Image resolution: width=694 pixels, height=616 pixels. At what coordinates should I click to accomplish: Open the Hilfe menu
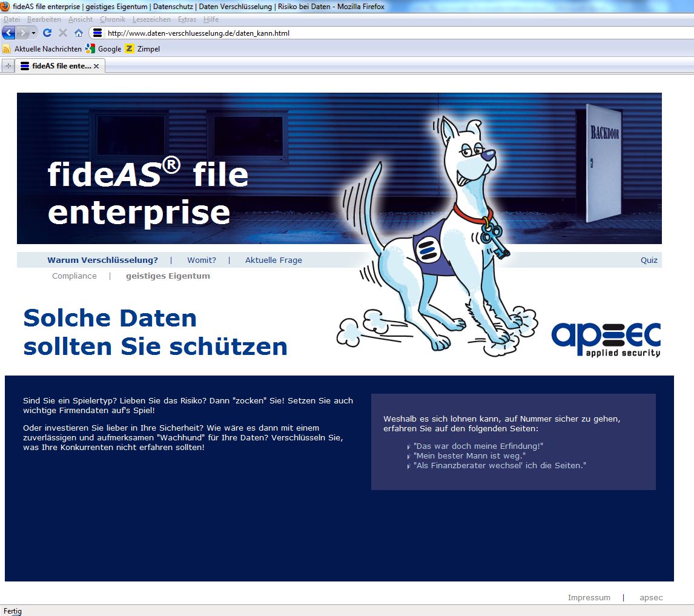click(x=211, y=19)
